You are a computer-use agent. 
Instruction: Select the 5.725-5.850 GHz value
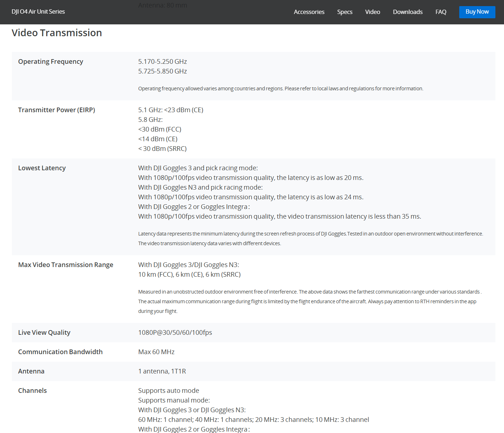[x=163, y=71]
